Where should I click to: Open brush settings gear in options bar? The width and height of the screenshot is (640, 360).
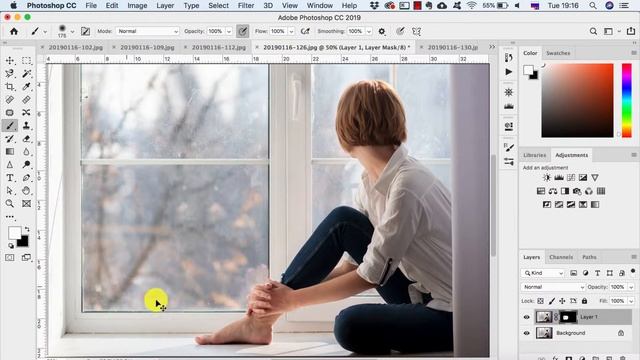click(x=382, y=31)
